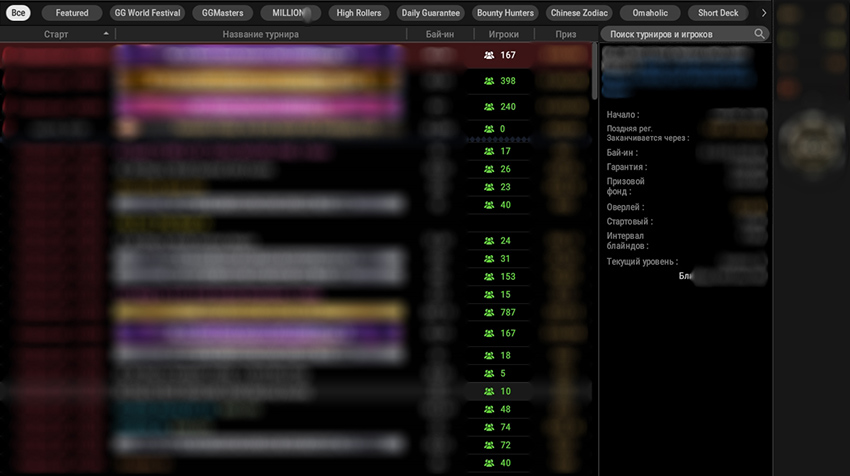850x476 pixels.
Task: Show all tournaments with Все button
Action: [x=19, y=13]
